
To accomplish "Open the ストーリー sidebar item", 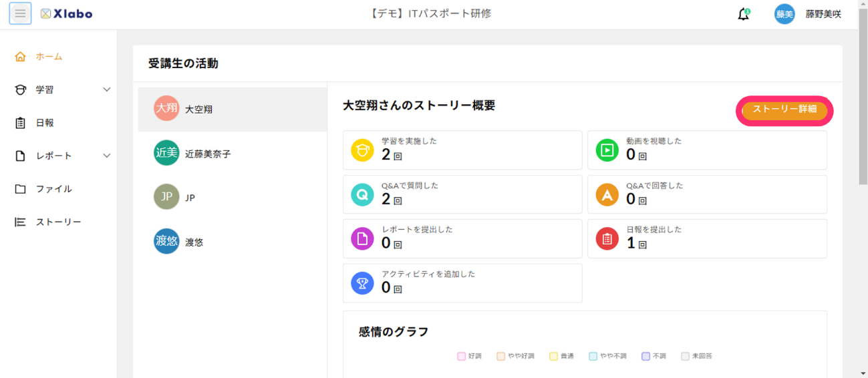I will (58, 222).
